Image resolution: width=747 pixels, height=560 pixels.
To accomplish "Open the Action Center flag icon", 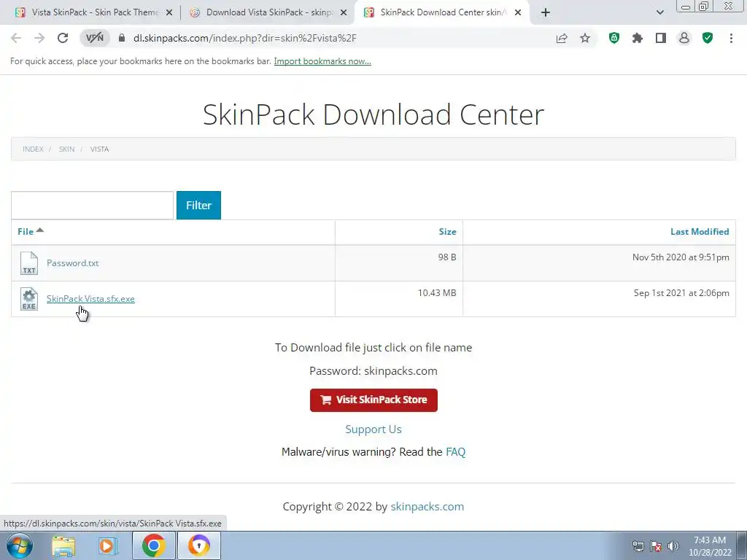I will (x=656, y=546).
